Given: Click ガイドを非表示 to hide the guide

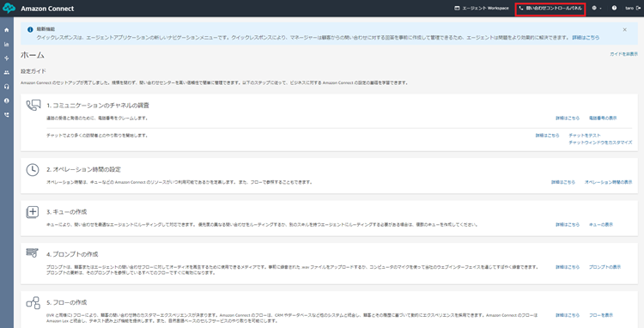Looking at the screenshot, I should point(623,54).
